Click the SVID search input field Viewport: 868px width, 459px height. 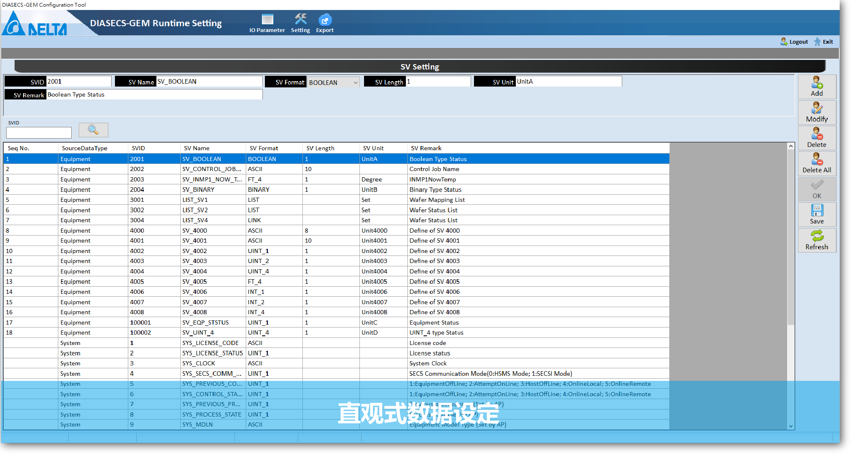pos(39,133)
